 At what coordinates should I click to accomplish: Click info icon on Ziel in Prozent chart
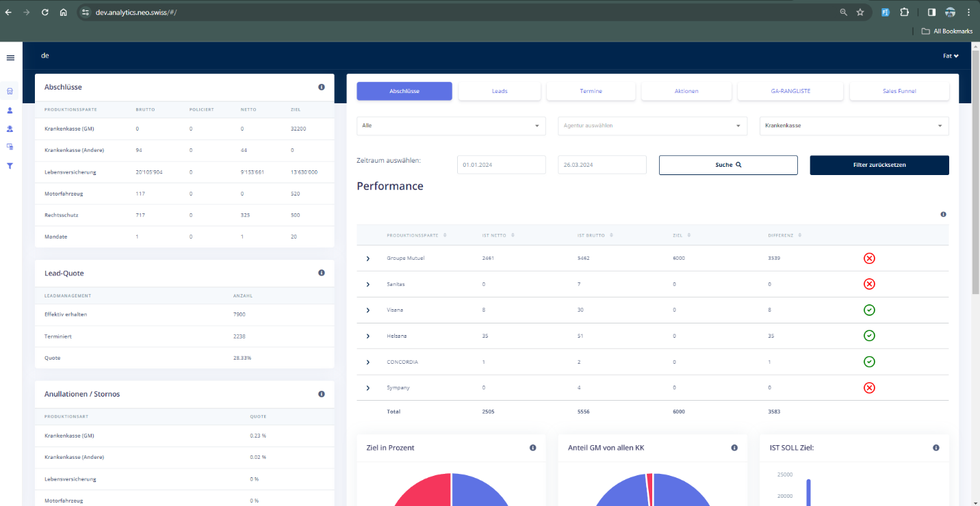532,448
